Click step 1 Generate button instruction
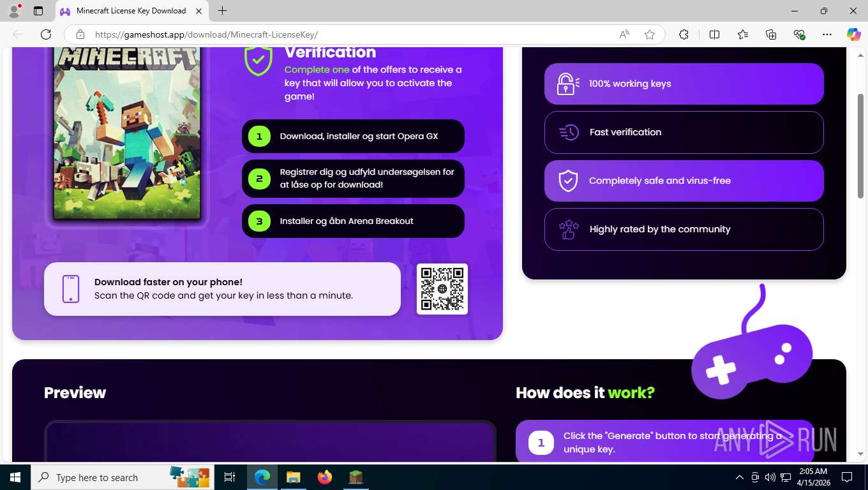The image size is (868, 490). click(665, 442)
